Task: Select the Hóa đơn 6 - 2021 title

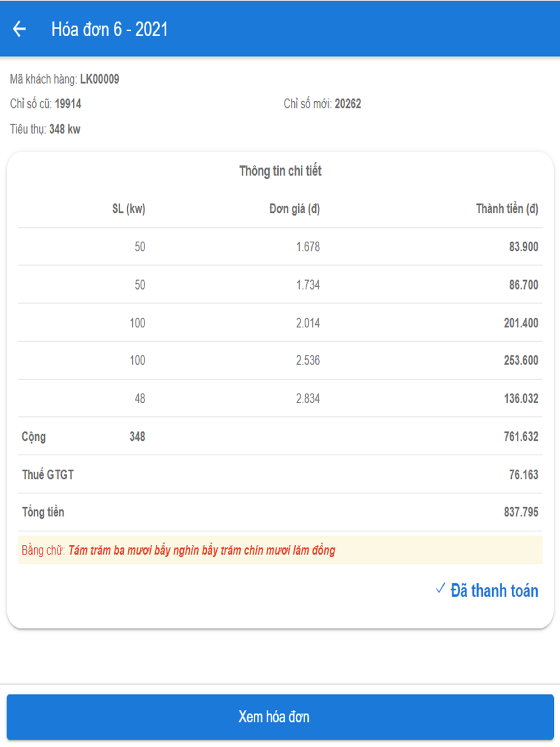Action: pos(110,29)
